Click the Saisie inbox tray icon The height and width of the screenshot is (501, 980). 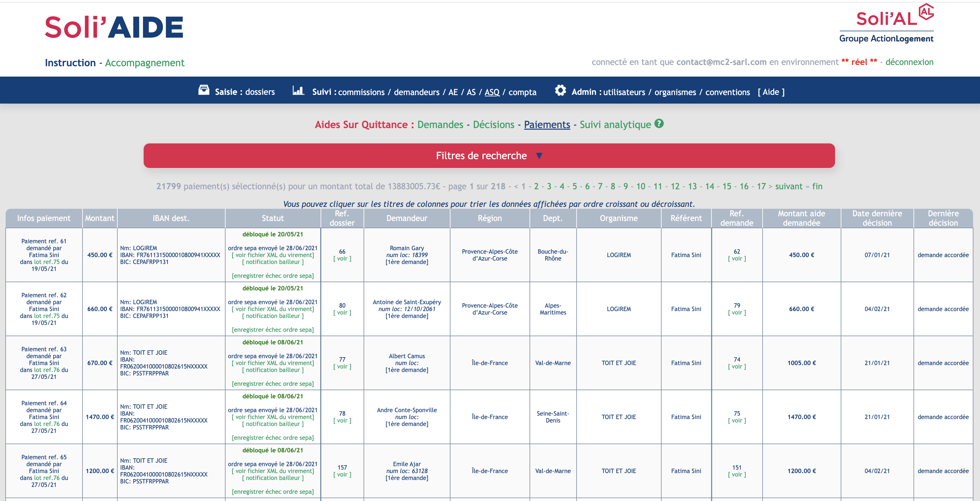pos(204,90)
